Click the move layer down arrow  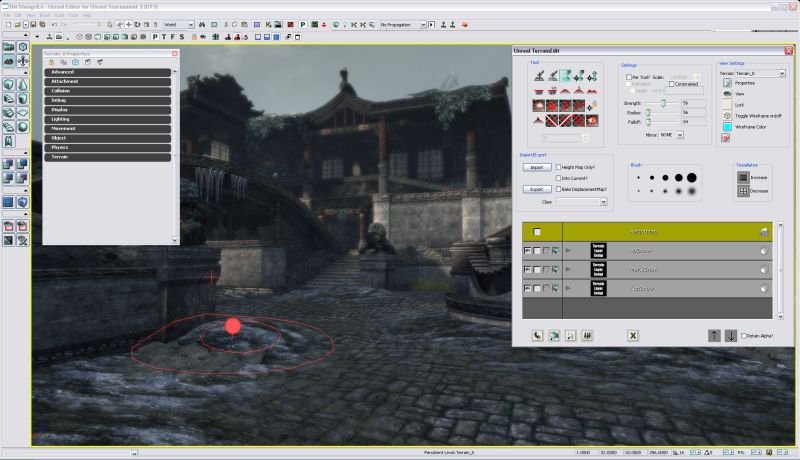(731, 335)
